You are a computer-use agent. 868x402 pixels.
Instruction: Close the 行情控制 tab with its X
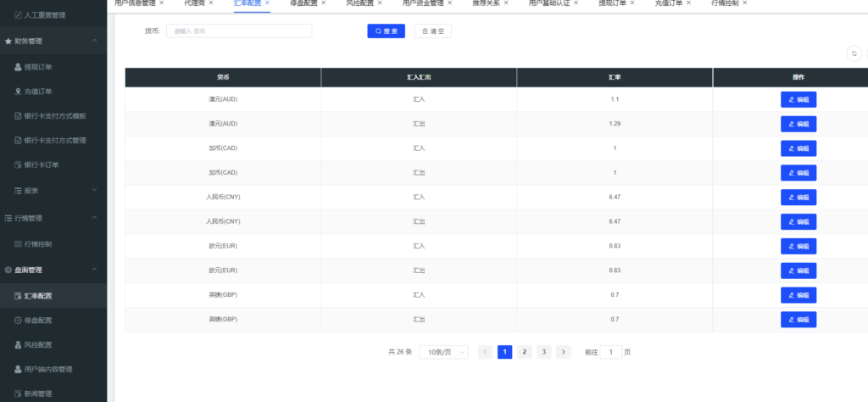pyautogui.click(x=744, y=3)
